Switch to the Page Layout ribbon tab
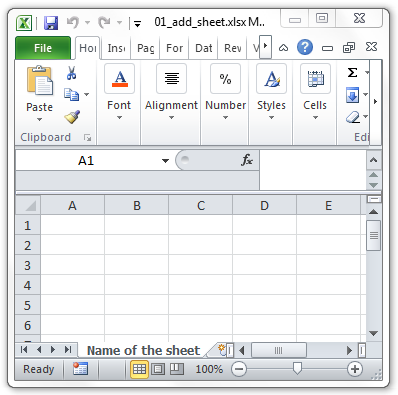This screenshot has height=395, width=398. click(x=145, y=48)
